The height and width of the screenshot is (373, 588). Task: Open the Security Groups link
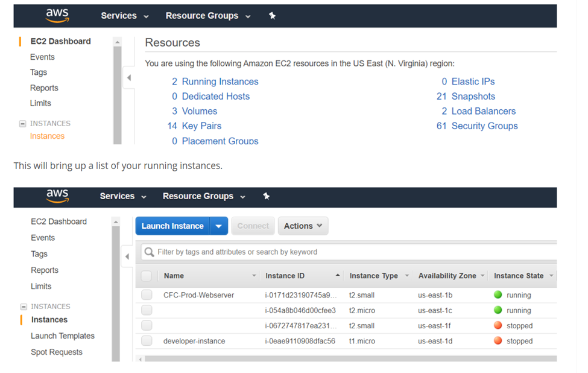click(484, 126)
